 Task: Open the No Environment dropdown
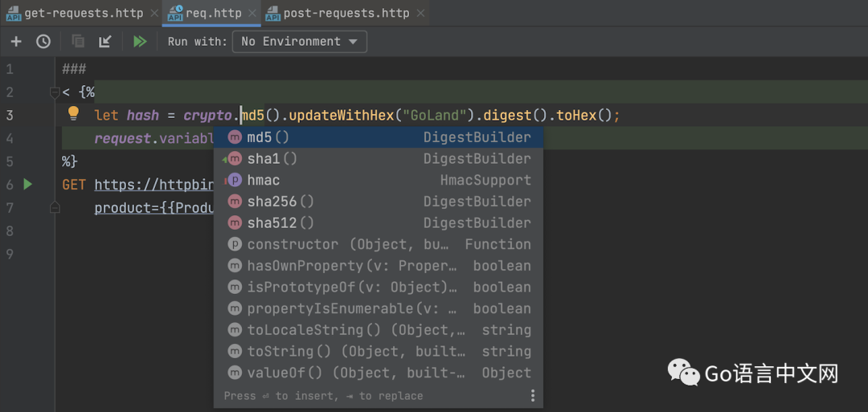(x=300, y=42)
